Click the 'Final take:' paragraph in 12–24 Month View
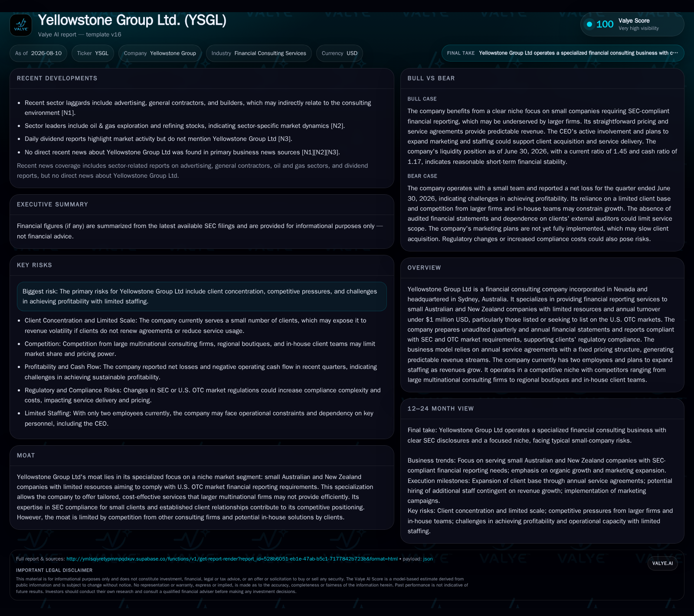 click(537, 435)
